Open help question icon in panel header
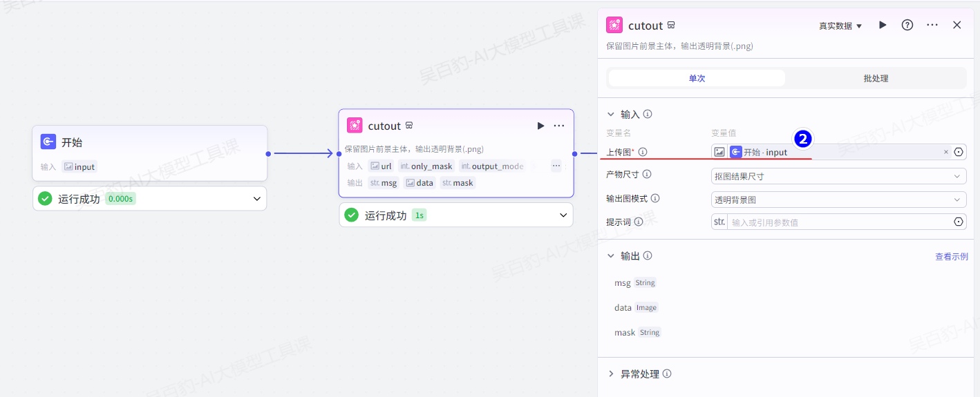Image resolution: width=980 pixels, height=397 pixels. 907,25
